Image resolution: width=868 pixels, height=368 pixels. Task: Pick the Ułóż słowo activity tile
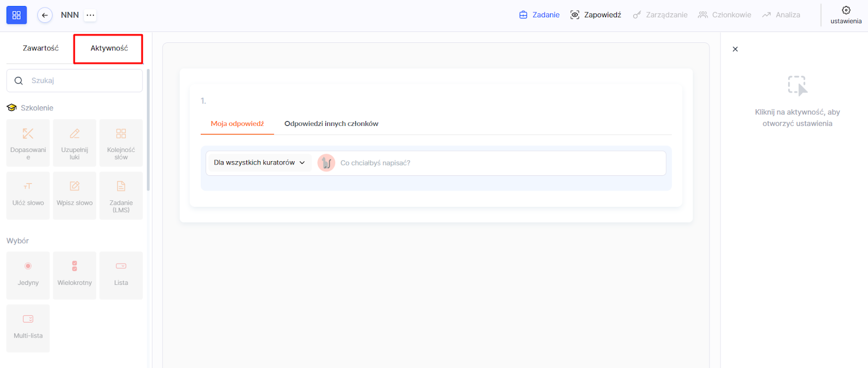click(28, 195)
